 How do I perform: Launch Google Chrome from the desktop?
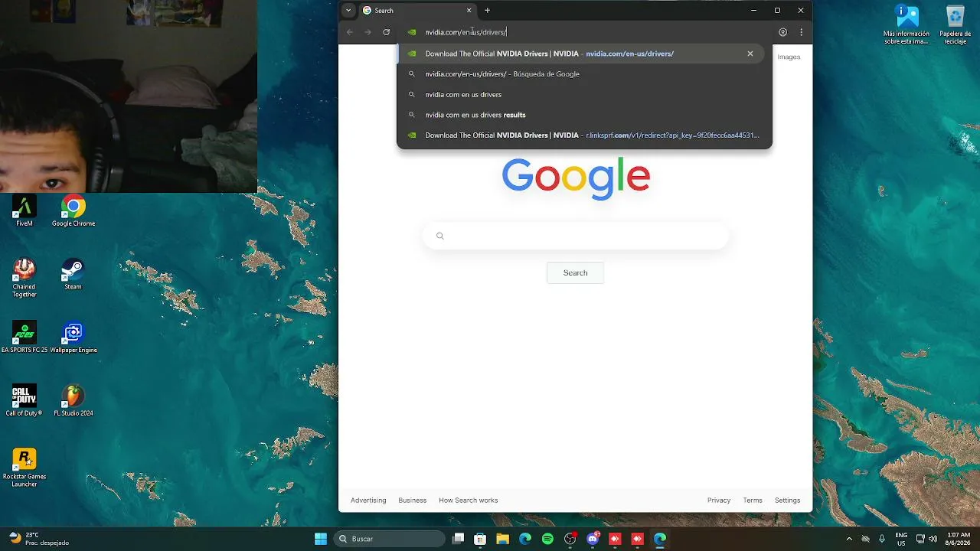[73, 211]
